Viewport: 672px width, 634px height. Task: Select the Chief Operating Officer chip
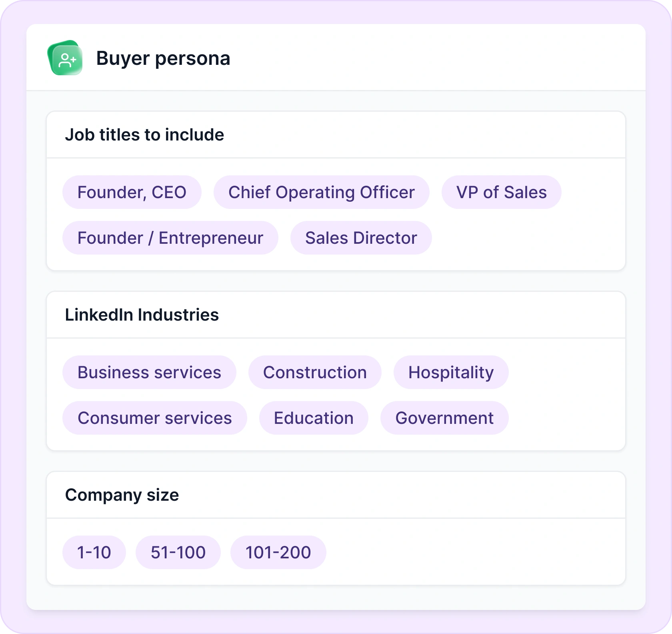point(321,192)
